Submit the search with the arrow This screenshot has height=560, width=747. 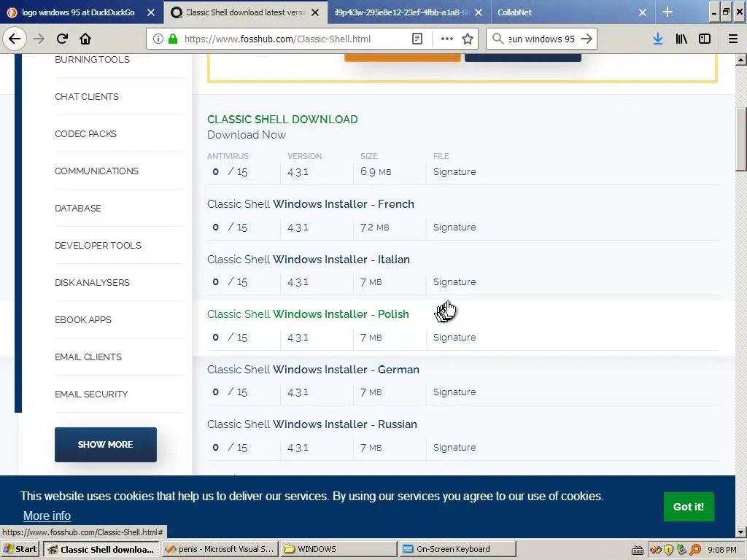[x=587, y=39]
